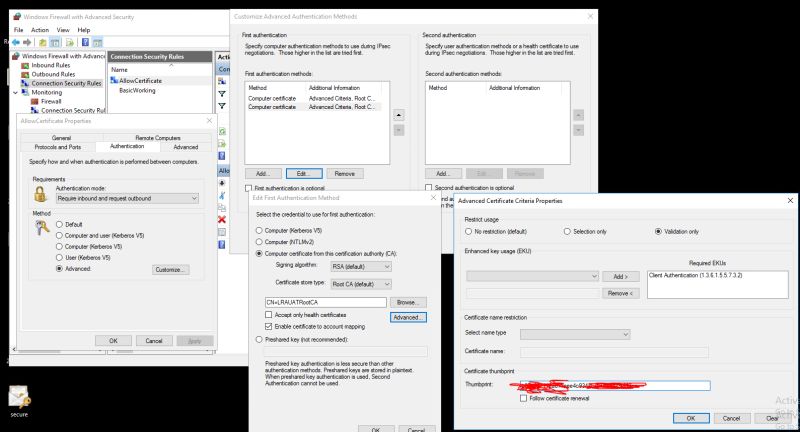800x432 pixels.
Task: Open the File menu
Action: click(x=18, y=30)
